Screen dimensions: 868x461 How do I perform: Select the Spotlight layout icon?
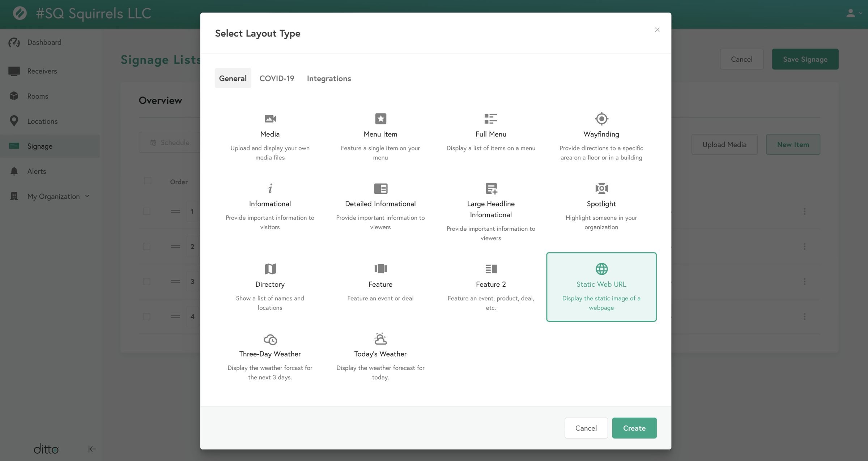point(601,188)
